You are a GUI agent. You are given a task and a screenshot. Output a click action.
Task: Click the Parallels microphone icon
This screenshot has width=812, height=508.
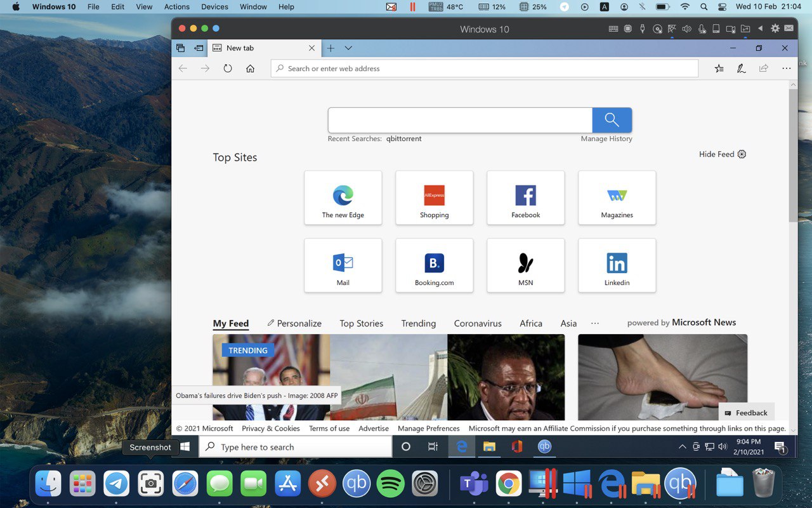pos(702,29)
